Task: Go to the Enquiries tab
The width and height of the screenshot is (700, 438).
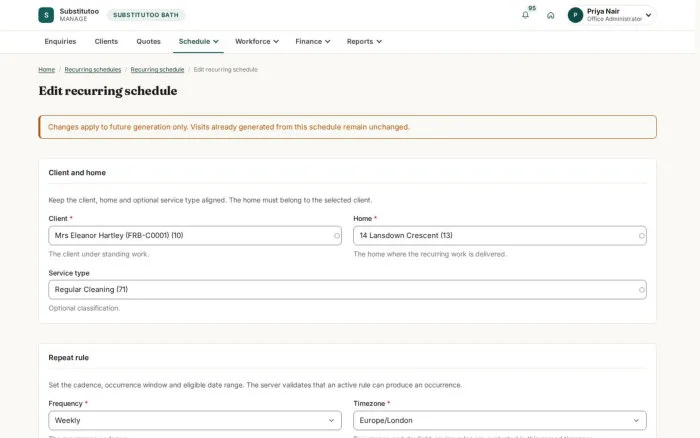Action: pyautogui.click(x=60, y=42)
